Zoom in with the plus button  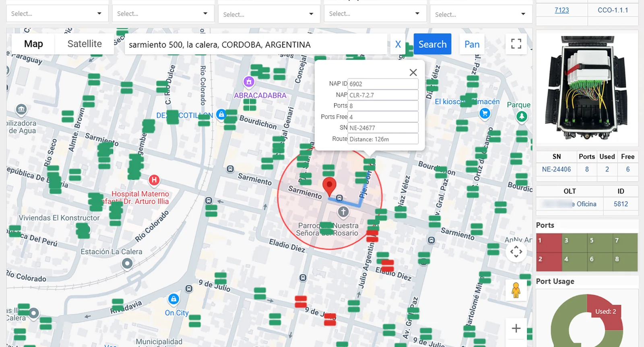click(x=516, y=328)
